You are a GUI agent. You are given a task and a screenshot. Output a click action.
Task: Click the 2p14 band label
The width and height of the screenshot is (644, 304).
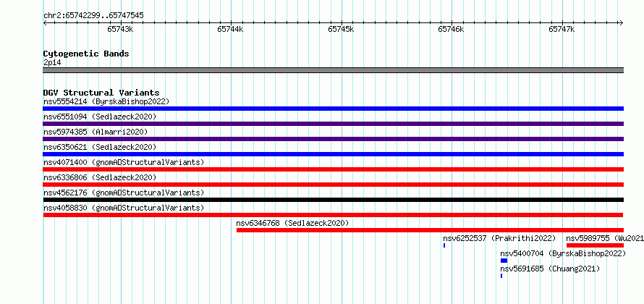tap(53, 62)
